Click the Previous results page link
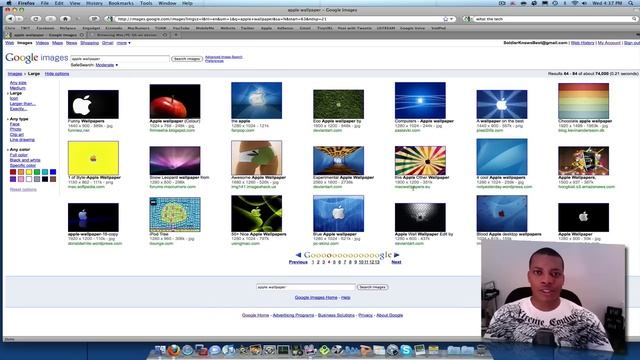The width and height of the screenshot is (640, 360). coord(298,262)
